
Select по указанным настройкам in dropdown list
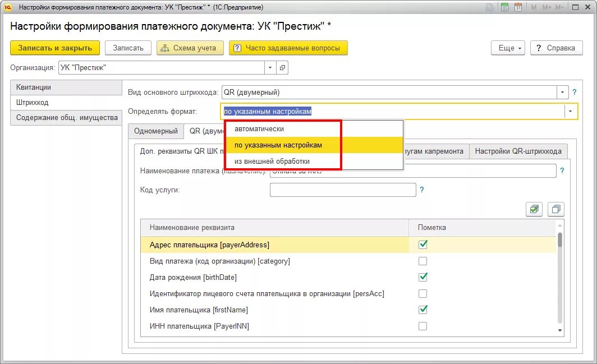[314, 145]
